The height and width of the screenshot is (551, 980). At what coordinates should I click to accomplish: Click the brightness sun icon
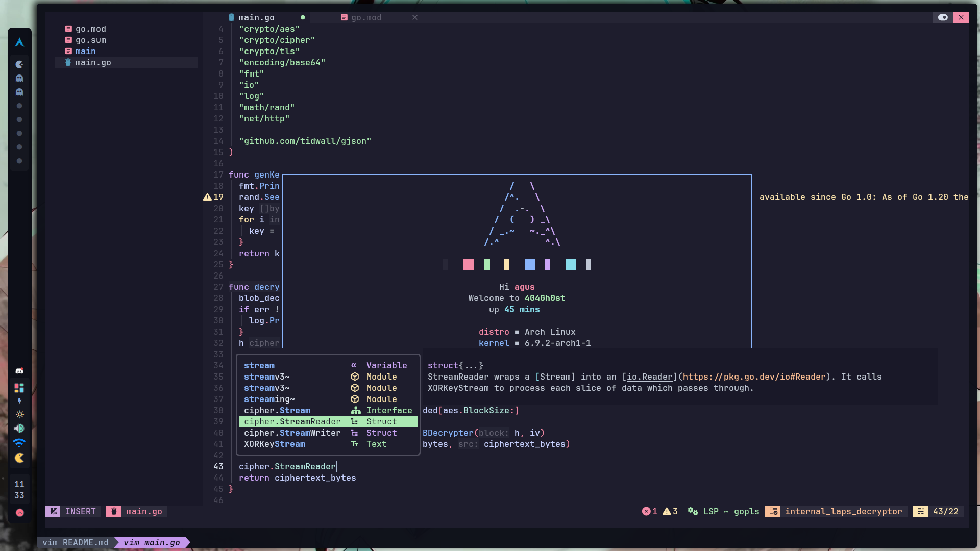point(19,414)
